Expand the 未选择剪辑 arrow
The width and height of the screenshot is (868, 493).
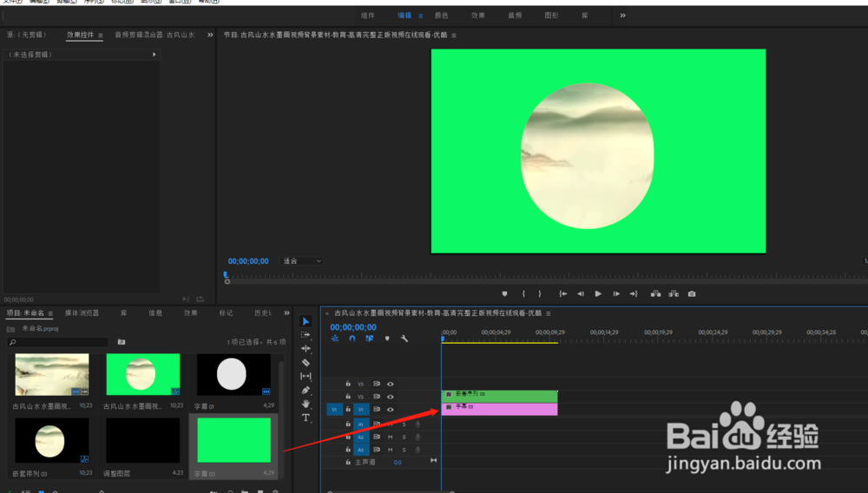154,55
